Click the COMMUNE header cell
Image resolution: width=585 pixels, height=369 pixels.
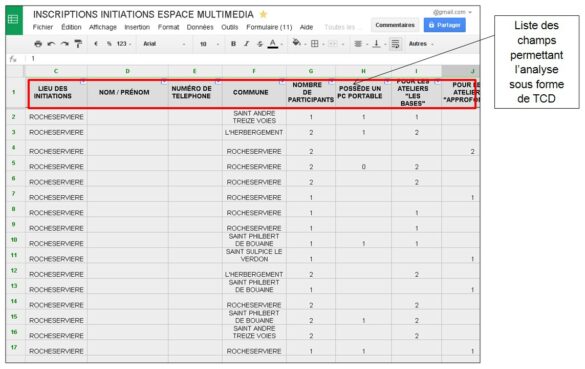pos(254,93)
